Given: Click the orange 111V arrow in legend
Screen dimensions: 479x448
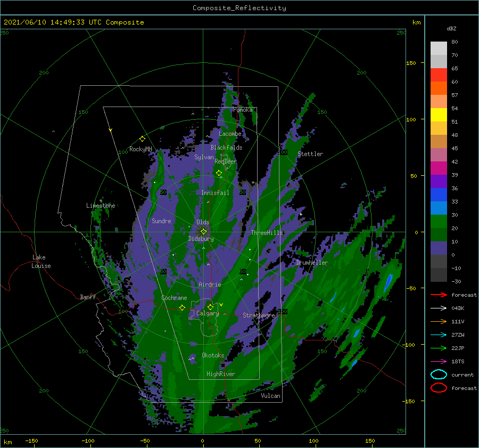Looking at the screenshot, I should [x=439, y=321].
